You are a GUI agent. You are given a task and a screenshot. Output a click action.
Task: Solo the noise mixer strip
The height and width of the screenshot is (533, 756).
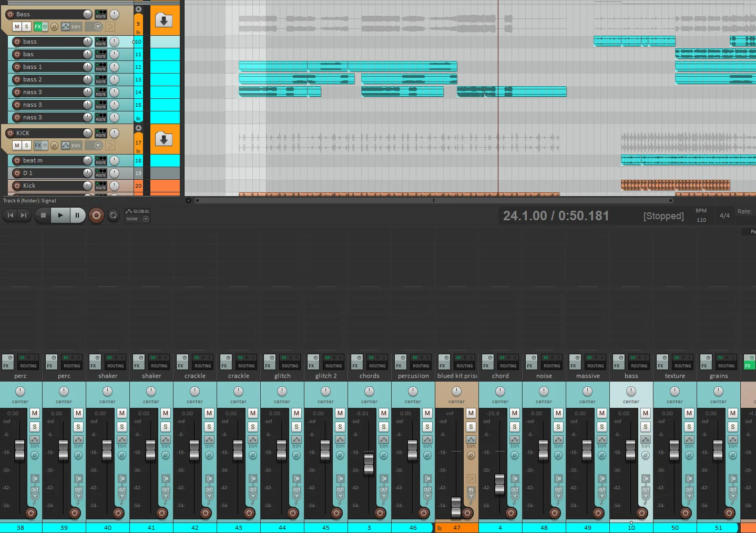point(558,427)
